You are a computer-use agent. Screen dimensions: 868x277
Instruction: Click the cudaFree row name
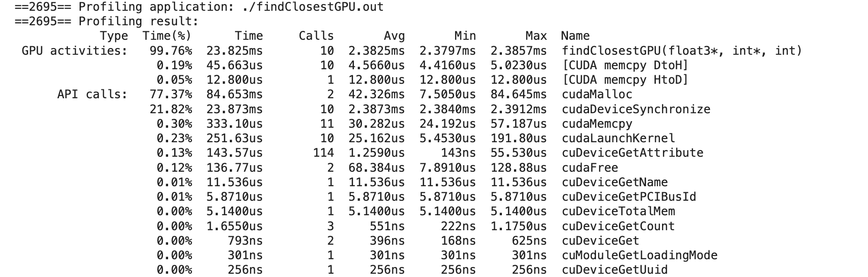(x=590, y=168)
